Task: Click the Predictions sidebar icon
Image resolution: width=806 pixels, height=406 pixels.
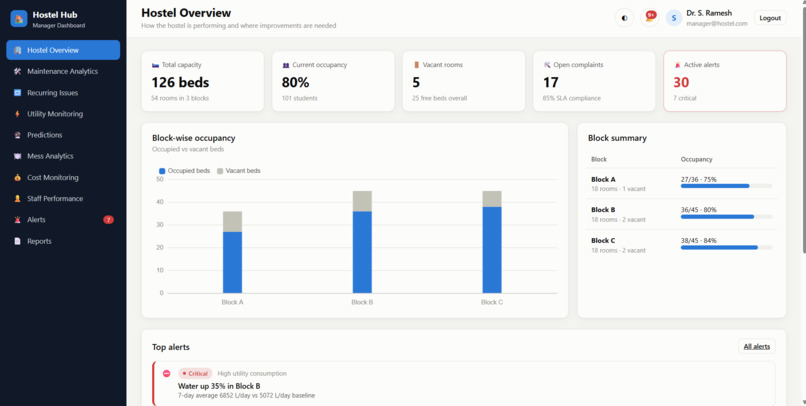Action: [x=17, y=135]
